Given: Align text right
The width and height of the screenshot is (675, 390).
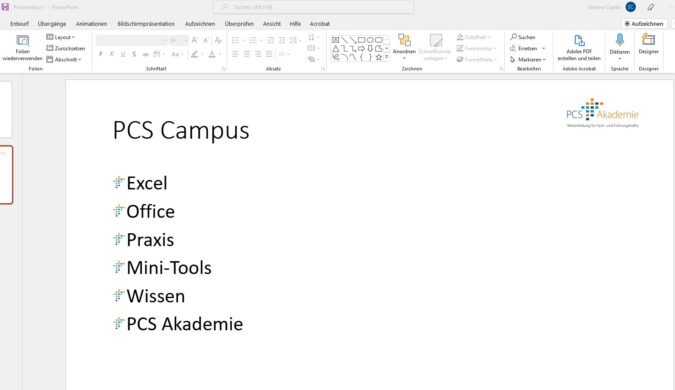Looking at the screenshot, I should point(258,54).
